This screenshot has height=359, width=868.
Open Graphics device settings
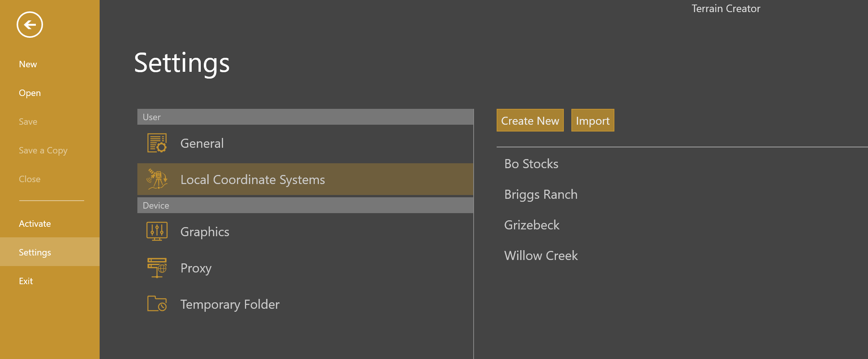(205, 231)
